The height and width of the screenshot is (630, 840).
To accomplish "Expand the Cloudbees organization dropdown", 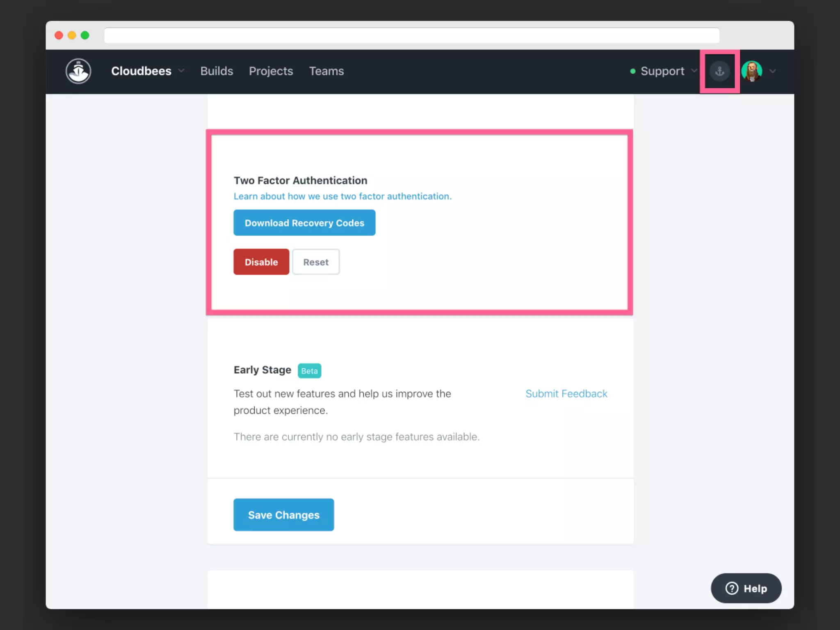I will click(x=148, y=71).
